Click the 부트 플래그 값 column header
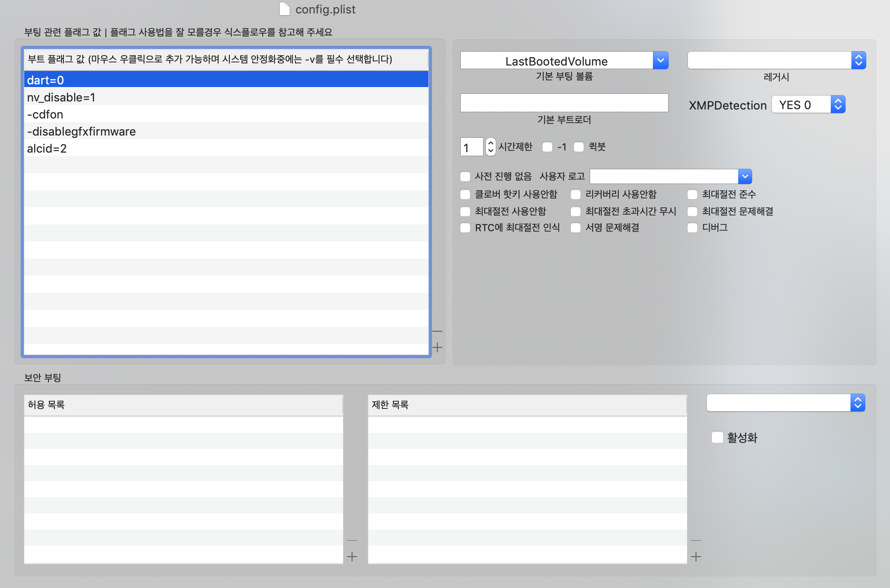This screenshot has width=890, height=588. coord(226,59)
